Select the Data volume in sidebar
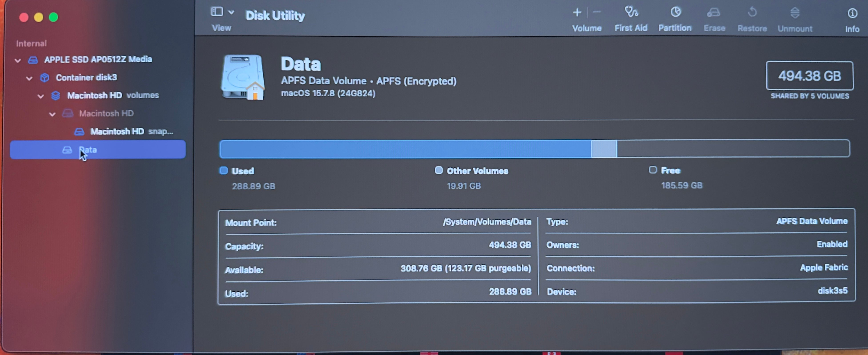 (98, 149)
